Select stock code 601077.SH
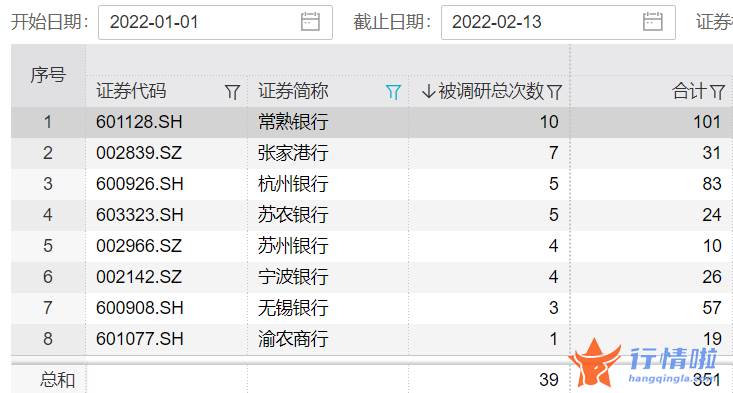This screenshot has height=393, width=733. tap(140, 339)
